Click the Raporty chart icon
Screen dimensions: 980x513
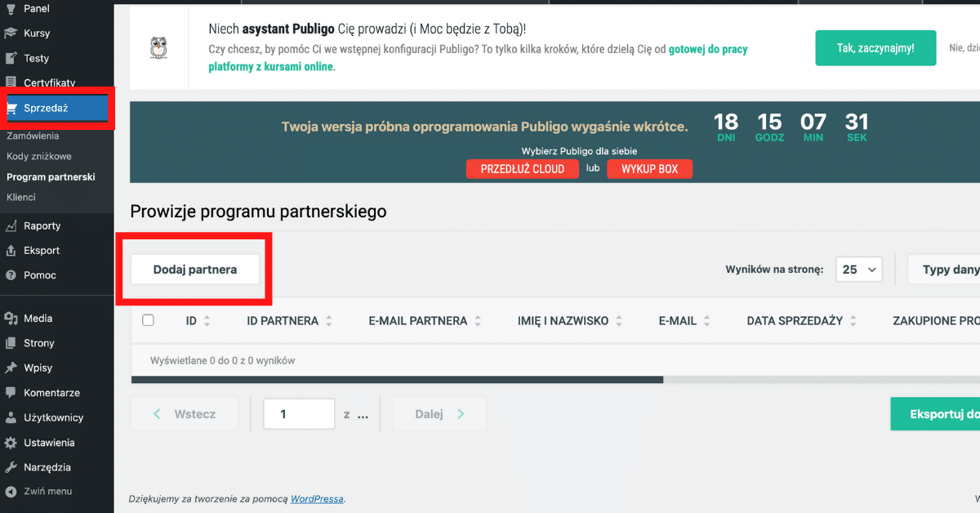click(x=11, y=226)
